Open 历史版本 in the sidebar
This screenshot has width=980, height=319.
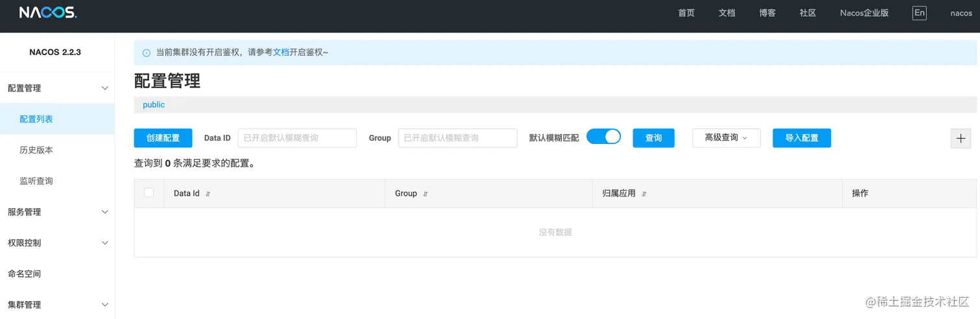[x=57, y=150]
